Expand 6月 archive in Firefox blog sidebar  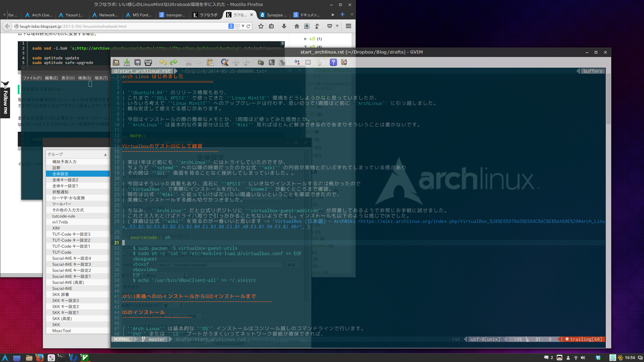click(x=305, y=39)
